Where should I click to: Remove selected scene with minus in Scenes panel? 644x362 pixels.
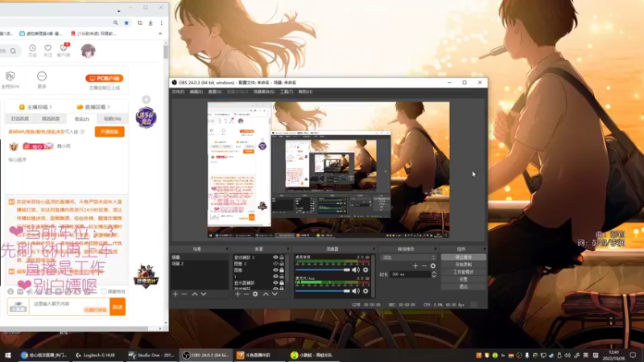pyautogui.click(x=184, y=294)
